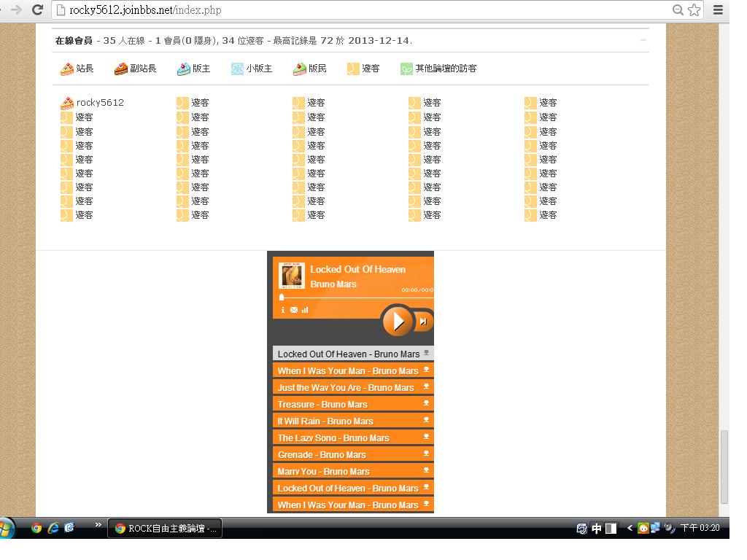747x560 pixels.
Task: Click the player's song progress bar
Action: (x=356, y=297)
